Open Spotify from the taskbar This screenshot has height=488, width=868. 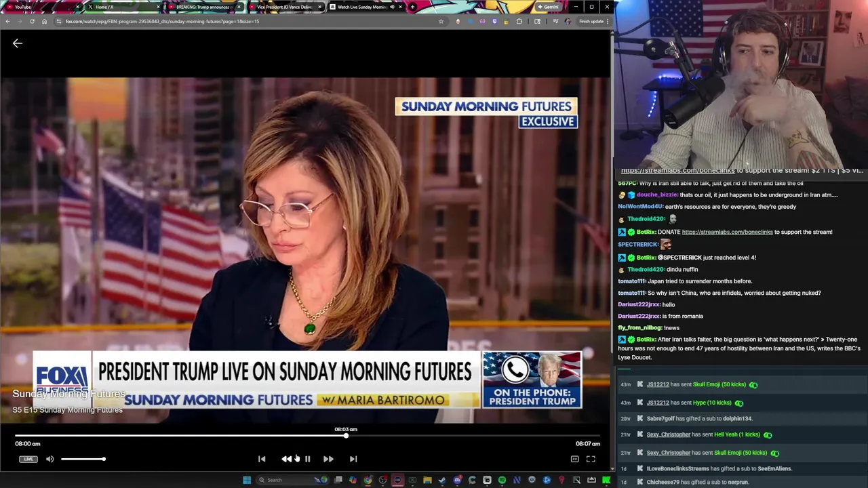pyautogui.click(x=502, y=480)
